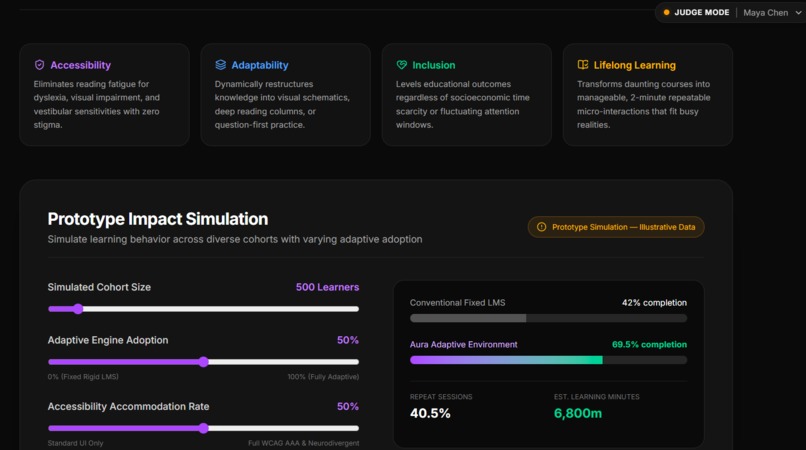Click the orange Judge Mode status dot
Screen dimensions: 806x450
(x=666, y=12)
